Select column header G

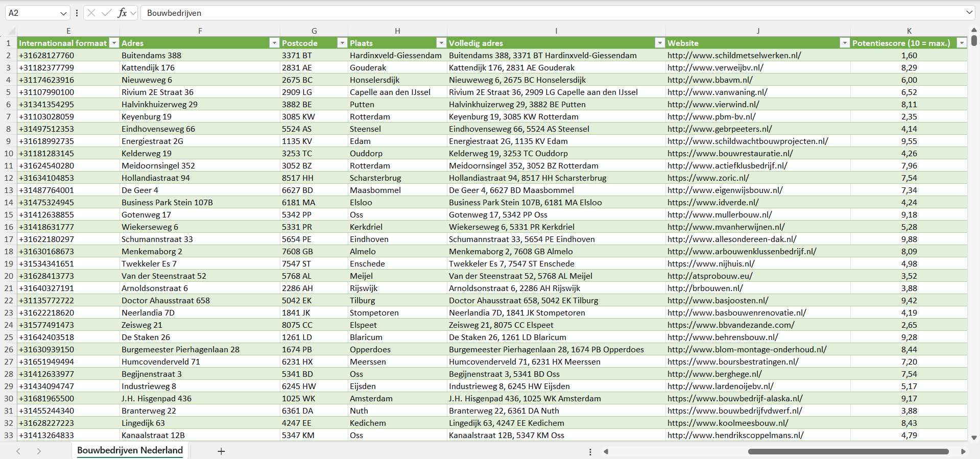click(x=314, y=31)
